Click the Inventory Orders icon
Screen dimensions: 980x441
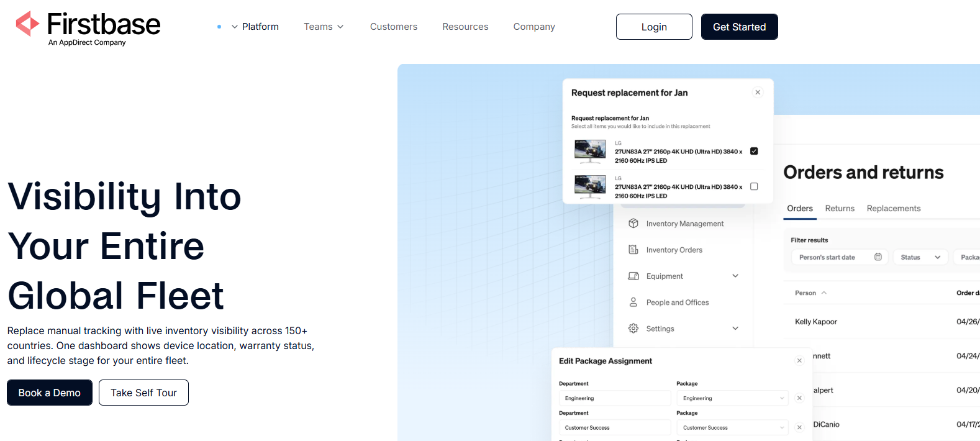click(x=633, y=250)
